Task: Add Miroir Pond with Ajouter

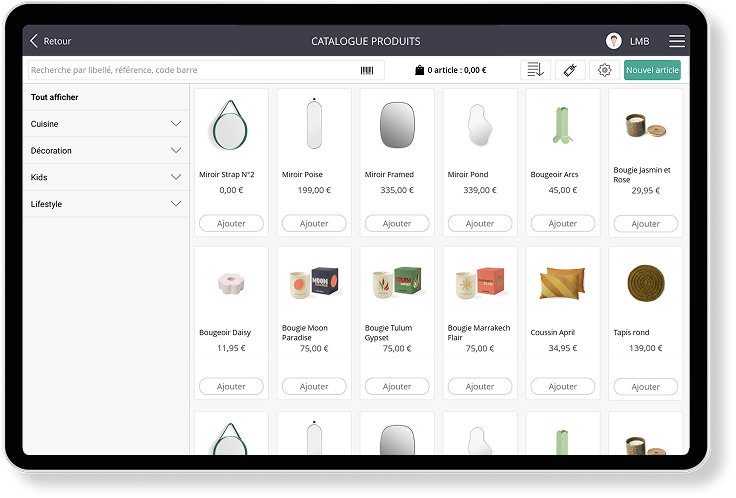Action: (x=480, y=223)
